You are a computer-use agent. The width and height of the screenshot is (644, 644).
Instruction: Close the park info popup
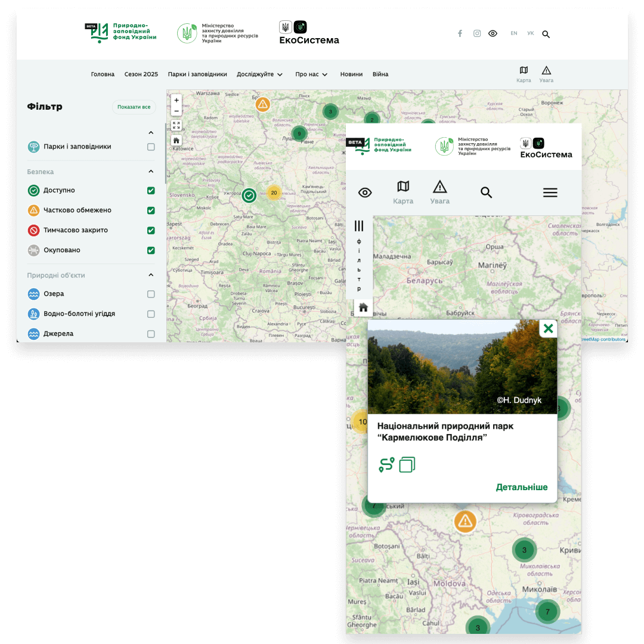coord(548,329)
